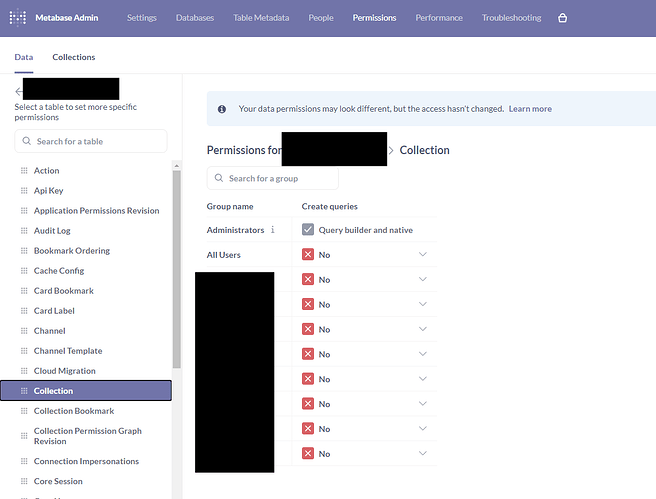Screen dimensions: 656x499
Task: Switch to the Data permissions tab
Action: 24,57
